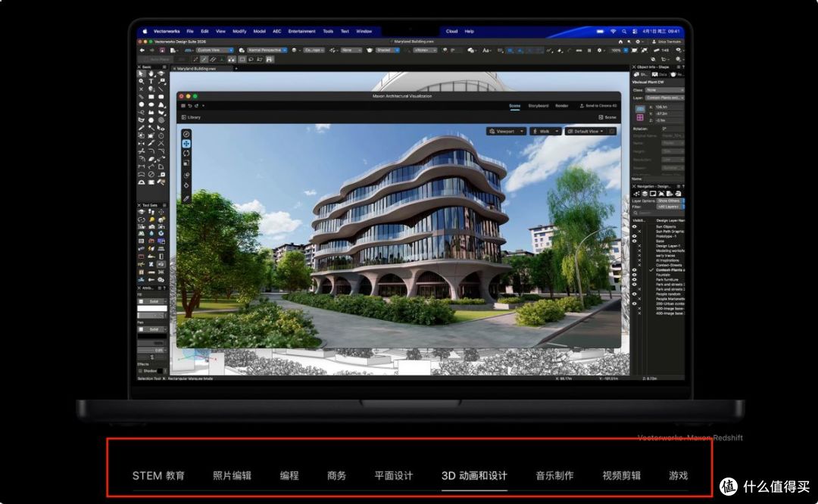Open the Shaded render mode dropdown
Viewport: 818px width, 504px height.
[387, 50]
